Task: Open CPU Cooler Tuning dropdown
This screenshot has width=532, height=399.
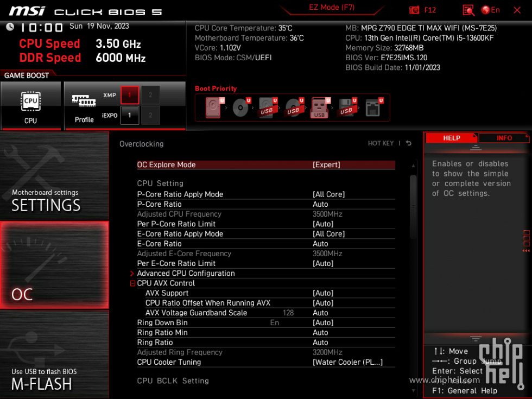Action: point(266,362)
